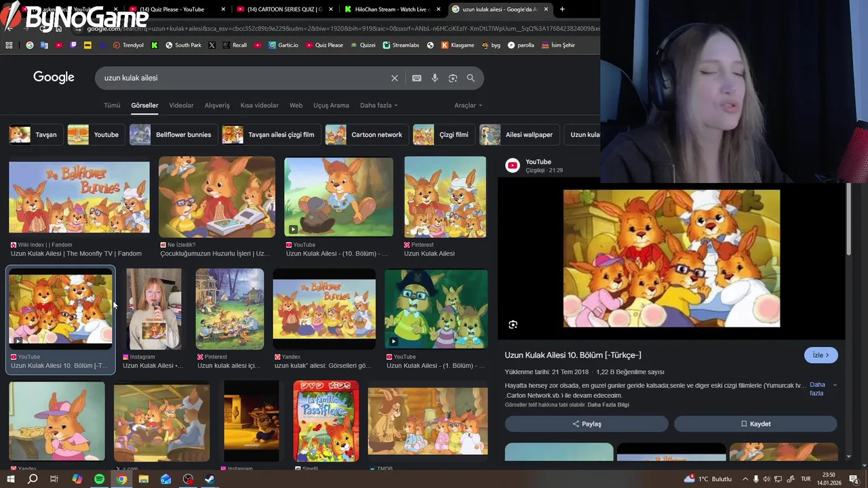The width and height of the screenshot is (868, 488).
Task: Open the 1. Bölüm YouTube result thumbnail
Action: point(436,309)
